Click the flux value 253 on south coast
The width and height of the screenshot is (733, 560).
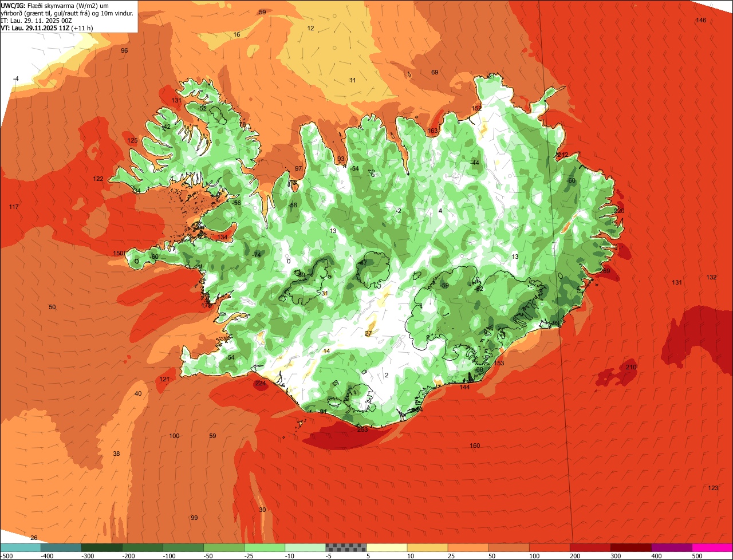[362, 429]
